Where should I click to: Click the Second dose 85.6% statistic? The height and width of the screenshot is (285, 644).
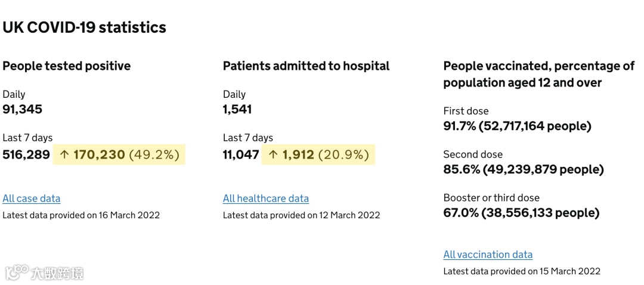(523, 170)
